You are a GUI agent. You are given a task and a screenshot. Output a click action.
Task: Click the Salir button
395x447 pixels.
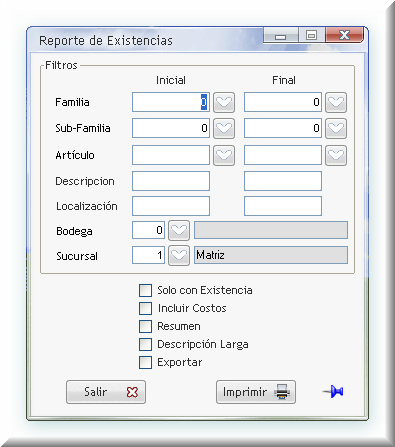(106, 392)
